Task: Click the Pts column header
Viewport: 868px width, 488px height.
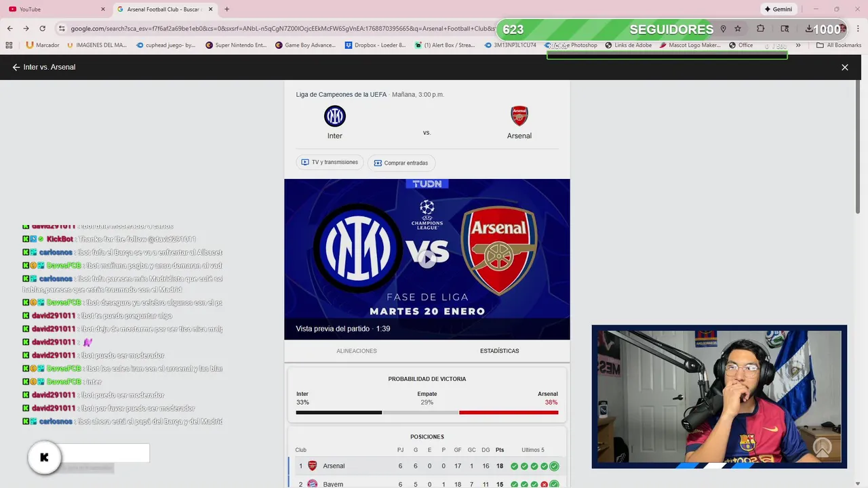Action: (x=500, y=450)
